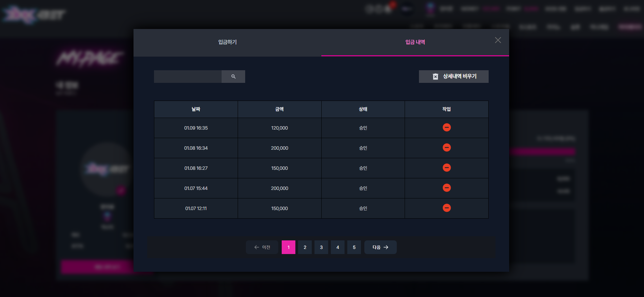Click the 이전 previous page button
The image size is (644, 297).
coord(262,247)
